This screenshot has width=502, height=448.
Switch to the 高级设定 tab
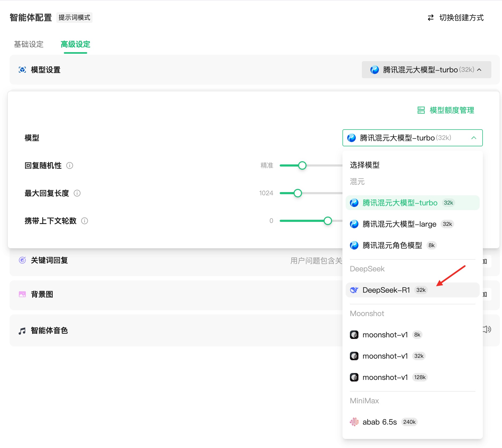pyautogui.click(x=76, y=44)
